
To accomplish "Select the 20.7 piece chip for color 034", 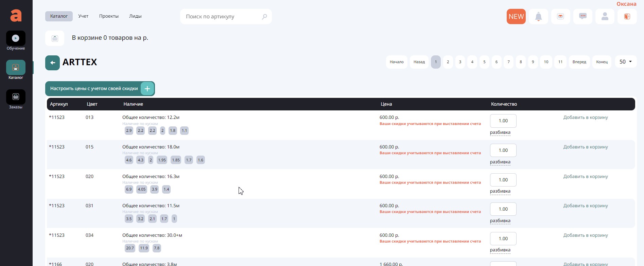I will (x=130, y=248).
